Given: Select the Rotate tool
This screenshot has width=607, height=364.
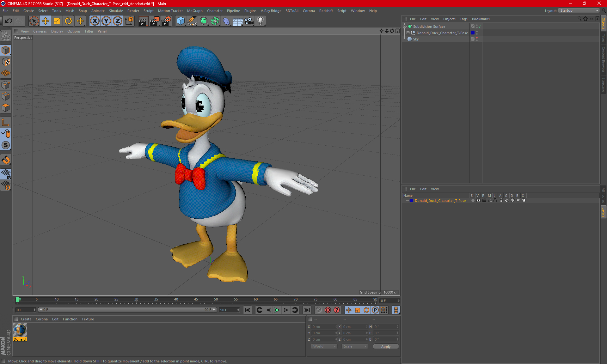Looking at the screenshot, I should tap(68, 21).
